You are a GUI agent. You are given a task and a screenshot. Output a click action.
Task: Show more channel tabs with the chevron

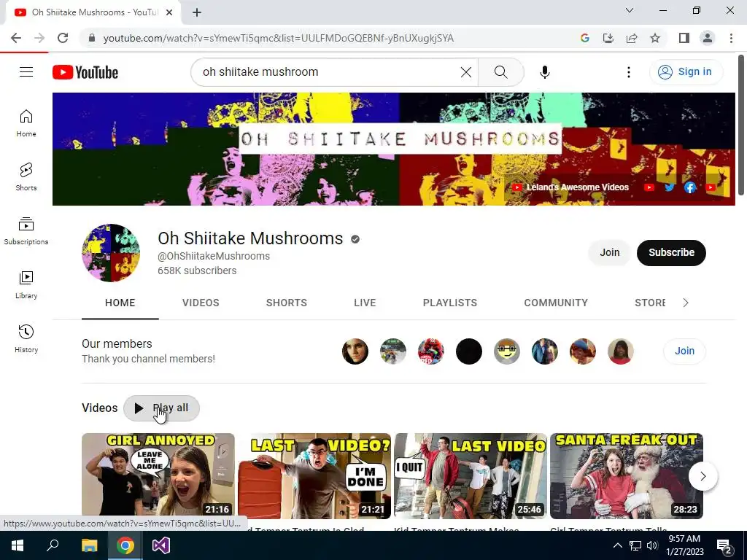click(686, 303)
